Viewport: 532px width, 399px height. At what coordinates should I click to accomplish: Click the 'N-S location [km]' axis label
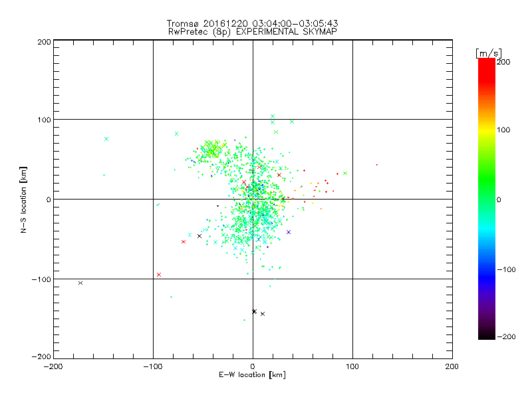pyautogui.click(x=23, y=199)
